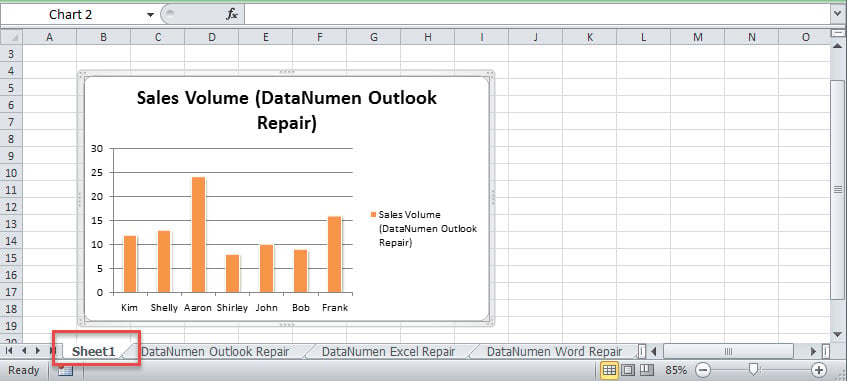Click the zoom in plus button
The height and width of the screenshot is (381, 847).
(x=819, y=370)
